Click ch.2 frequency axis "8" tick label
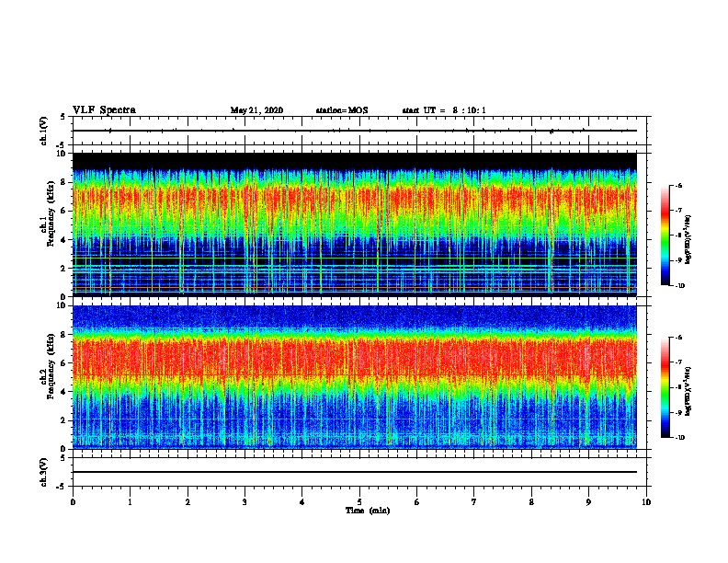Image resolution: width=728 pixels, height=563 pixels. [x=64, y=335]
